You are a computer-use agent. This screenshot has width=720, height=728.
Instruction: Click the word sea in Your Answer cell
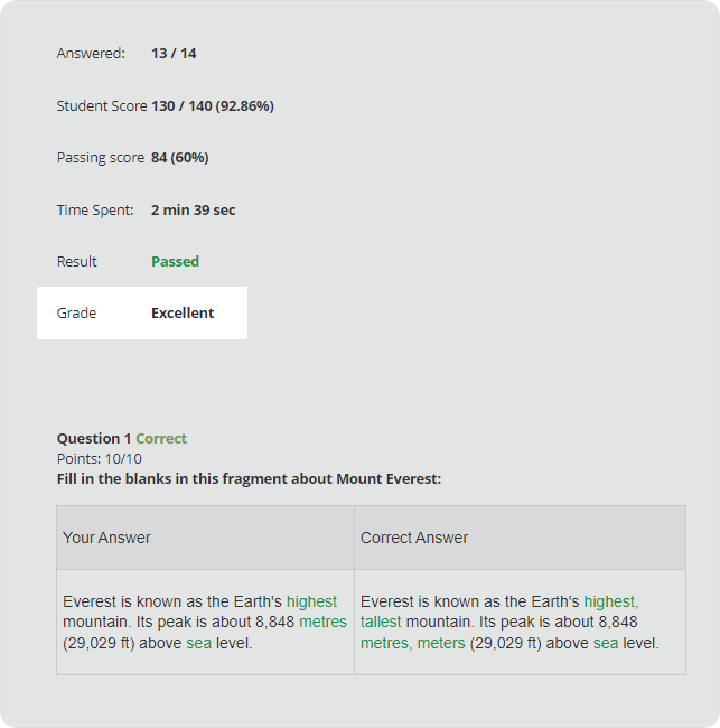tap(199, 643)
